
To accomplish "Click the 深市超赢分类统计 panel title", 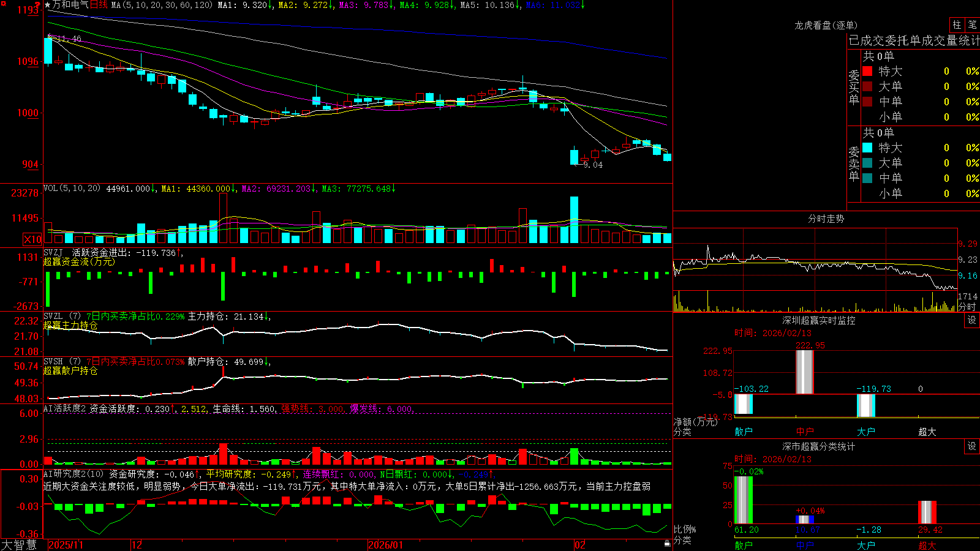I will pos(818,446).
